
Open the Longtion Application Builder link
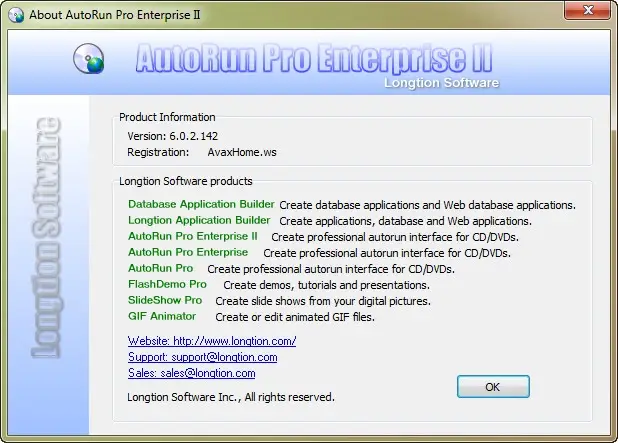[199, 220]
